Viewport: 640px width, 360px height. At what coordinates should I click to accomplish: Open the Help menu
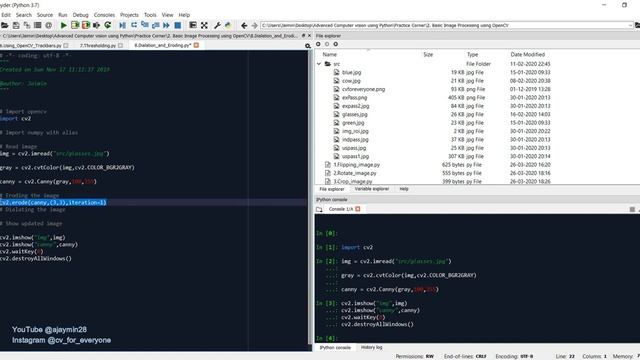pos(184,15)
